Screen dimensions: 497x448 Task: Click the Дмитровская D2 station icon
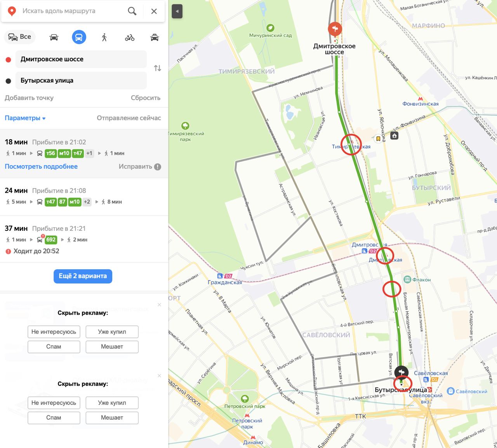click(x=369, y=251)
